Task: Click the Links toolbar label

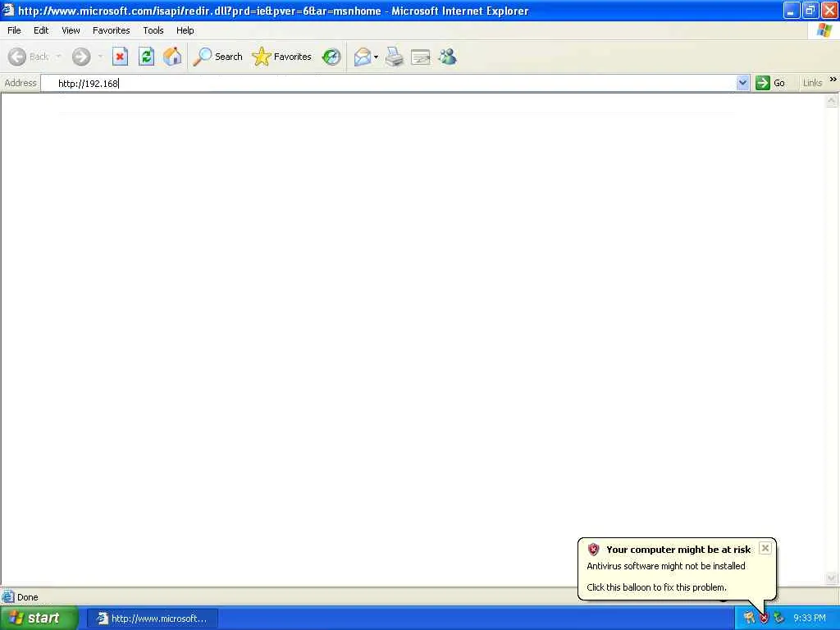Action: [812, 83]
